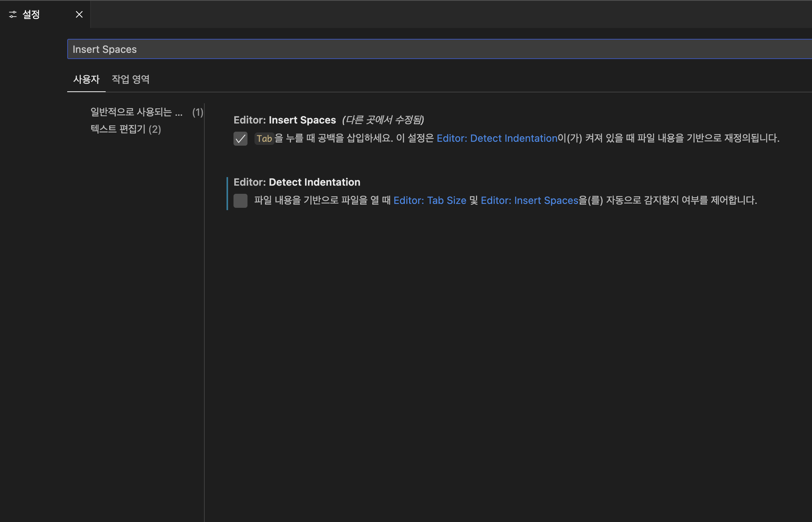
Task: Click the settings sliders icon in the tab
Action: pyautogui.click(x=13, y=15)
